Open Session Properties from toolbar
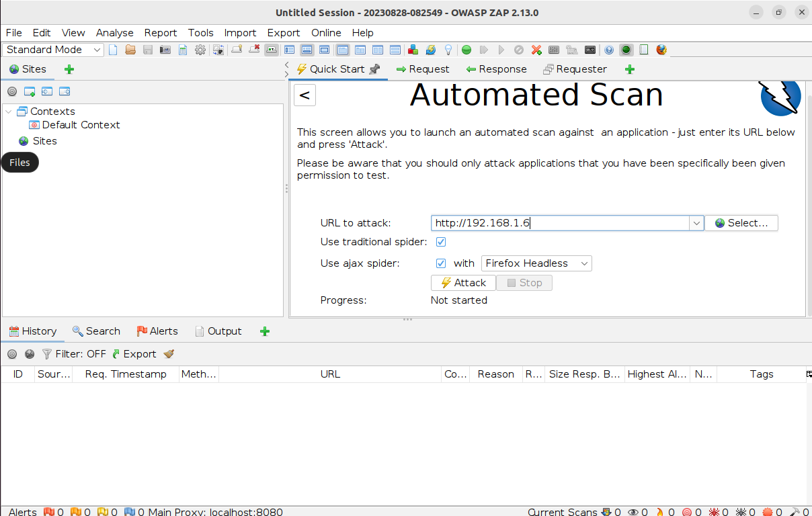The width and height of the screenshot is (812, 516). point(182,50)
